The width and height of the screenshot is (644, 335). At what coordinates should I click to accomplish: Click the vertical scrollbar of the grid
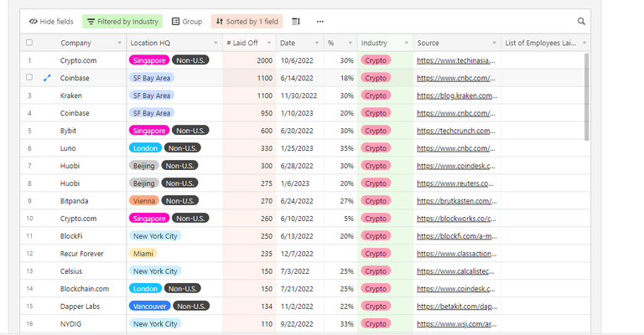point(586,97)
